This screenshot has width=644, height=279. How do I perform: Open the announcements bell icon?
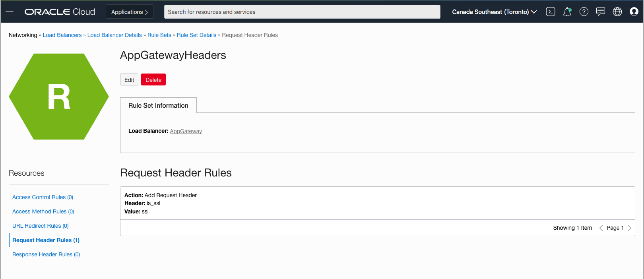pos(567,12)
